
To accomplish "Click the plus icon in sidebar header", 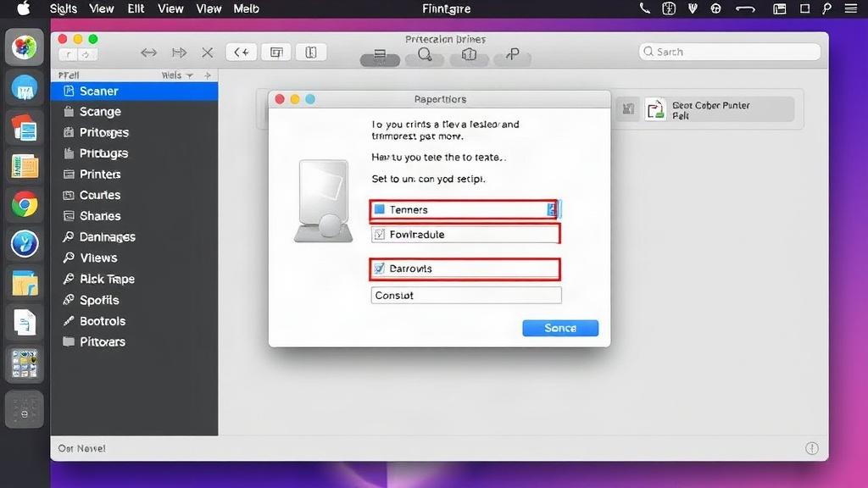I will [x=208, y=75].
